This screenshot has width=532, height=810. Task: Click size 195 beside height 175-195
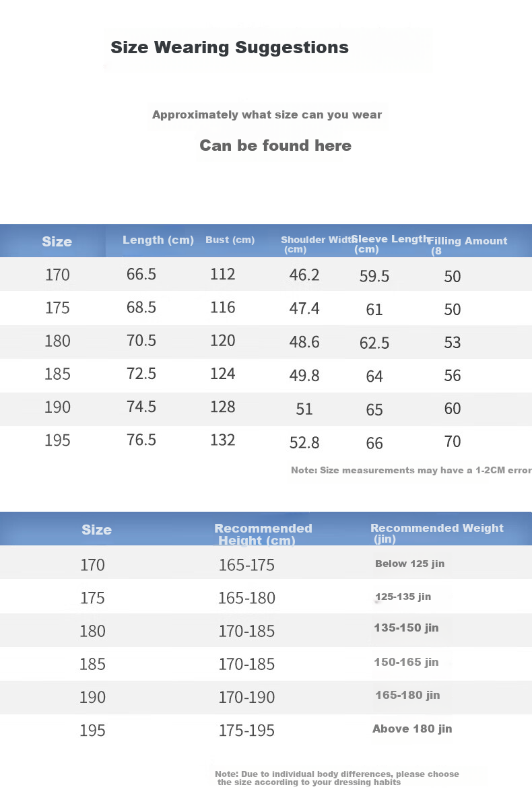click(x=92, y=730)
